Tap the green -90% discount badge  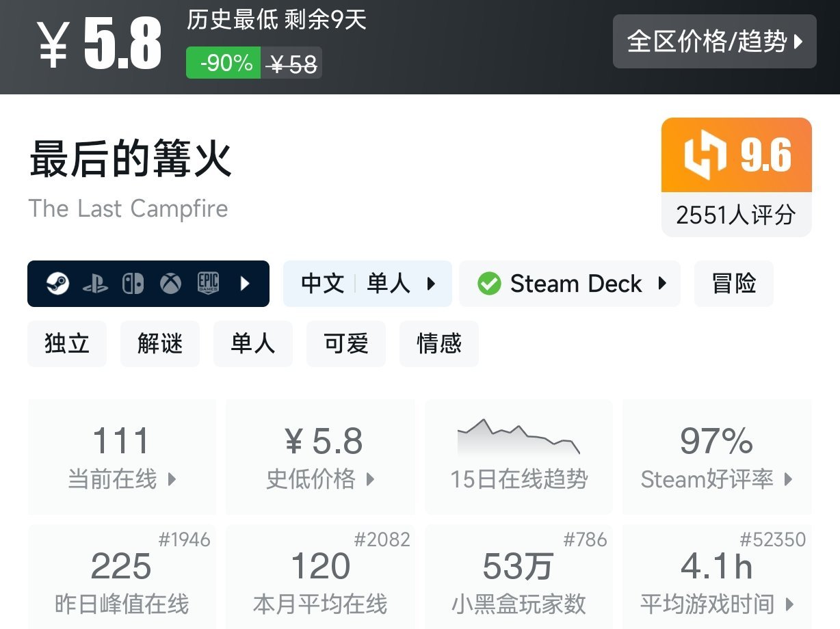coord(223,63)
